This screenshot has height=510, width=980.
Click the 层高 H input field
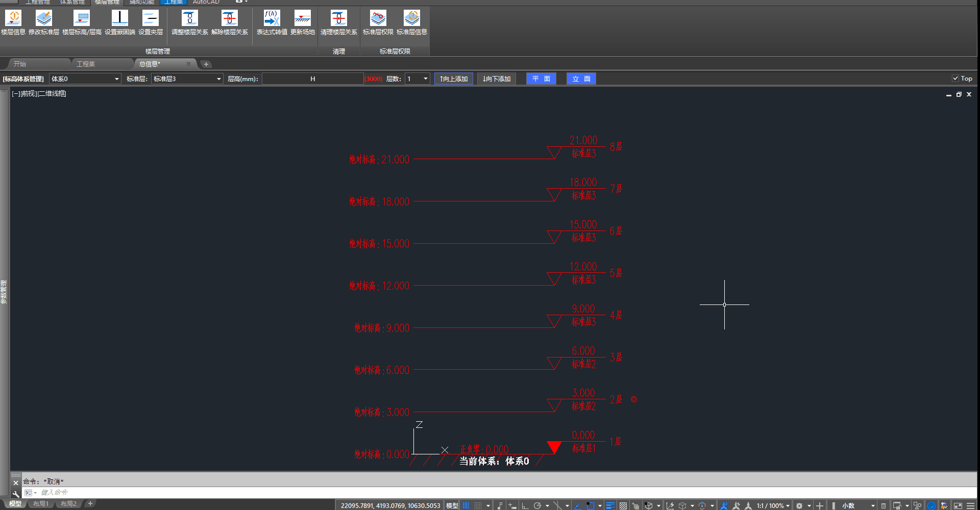pos(312,79)
